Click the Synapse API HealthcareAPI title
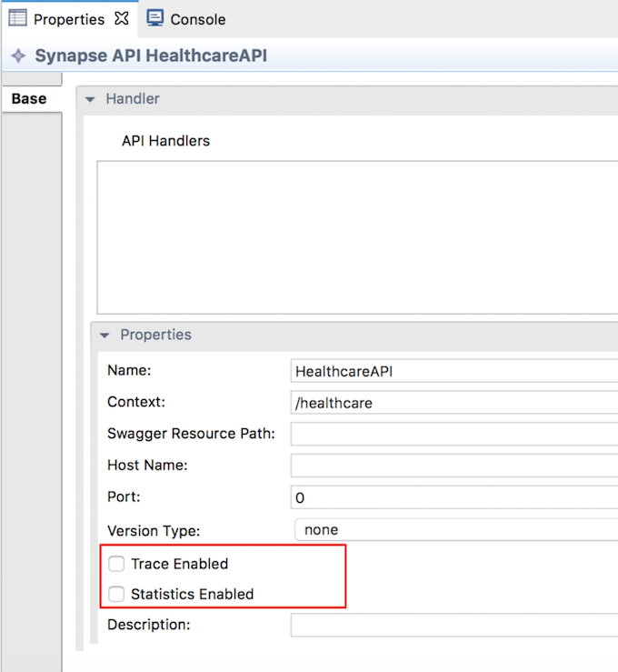 click(x=151, y=55)
